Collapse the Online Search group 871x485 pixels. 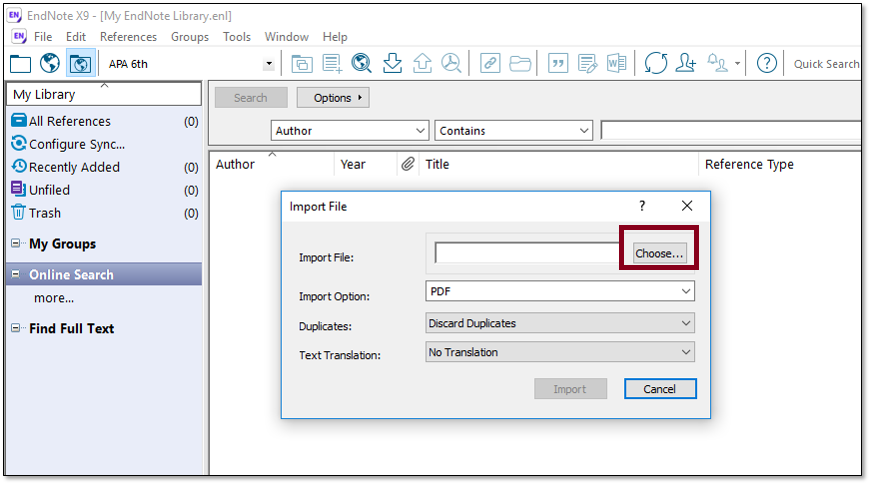(16, 274)
